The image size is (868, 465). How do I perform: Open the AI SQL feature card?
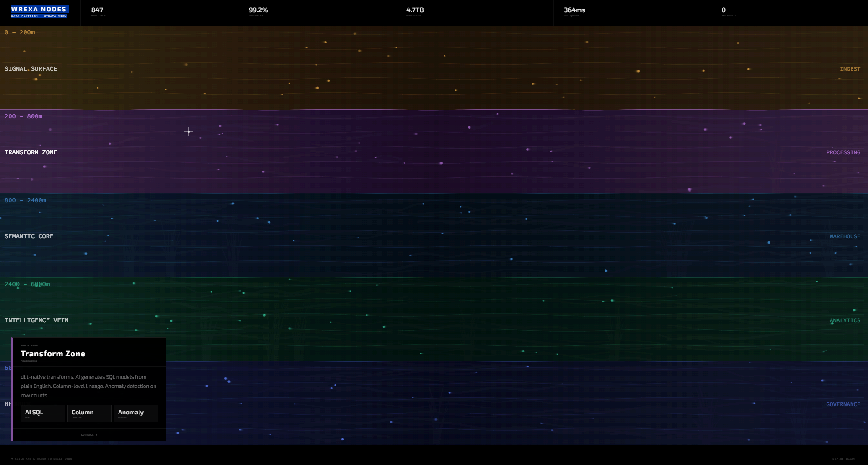click(x=43, y=413)
